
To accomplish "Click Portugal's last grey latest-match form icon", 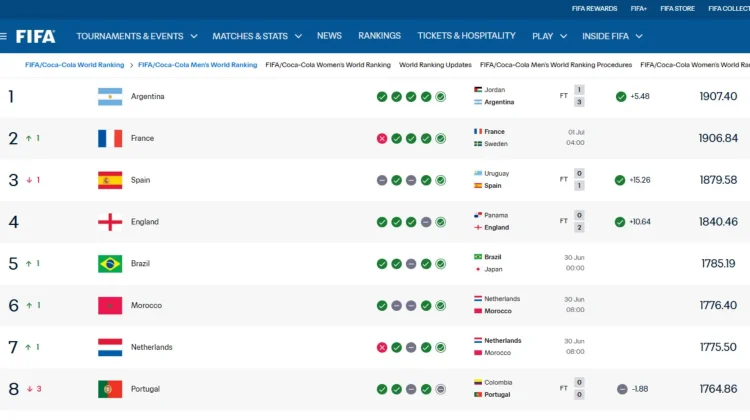I will [441, 389].
